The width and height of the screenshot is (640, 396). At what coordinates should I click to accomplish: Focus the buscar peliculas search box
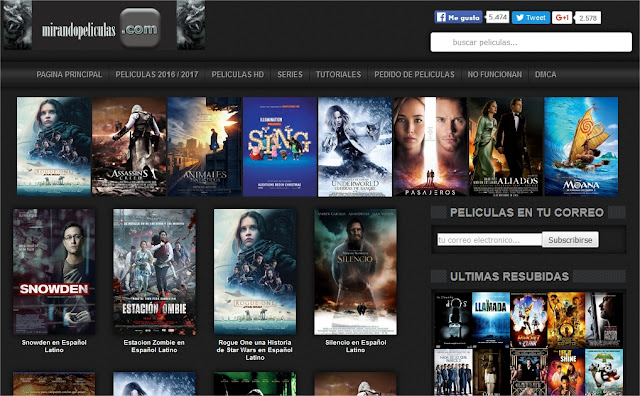[x=531, y=42]
